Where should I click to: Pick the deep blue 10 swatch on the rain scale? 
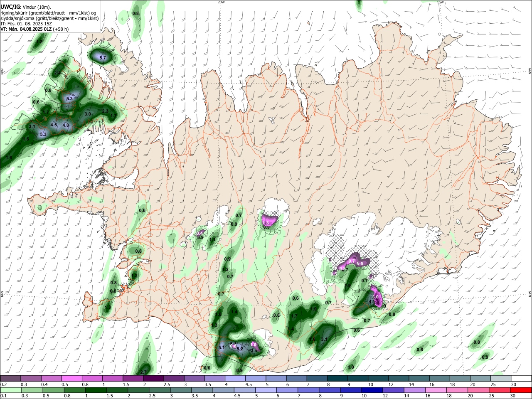pyautogui.click(x=371, y=390)
